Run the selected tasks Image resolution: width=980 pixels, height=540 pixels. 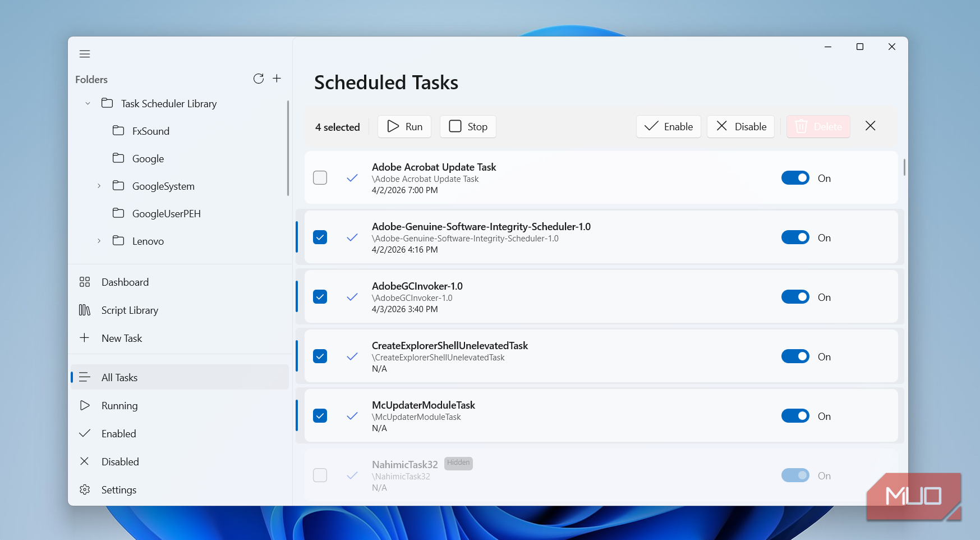[x=404, y=126]
